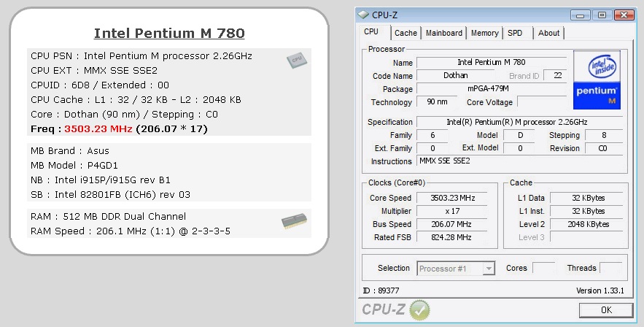Viewport: 644px width, 327px height.
Task: Click the Name field Intel Pentium M 780
Action: (492, 63)
